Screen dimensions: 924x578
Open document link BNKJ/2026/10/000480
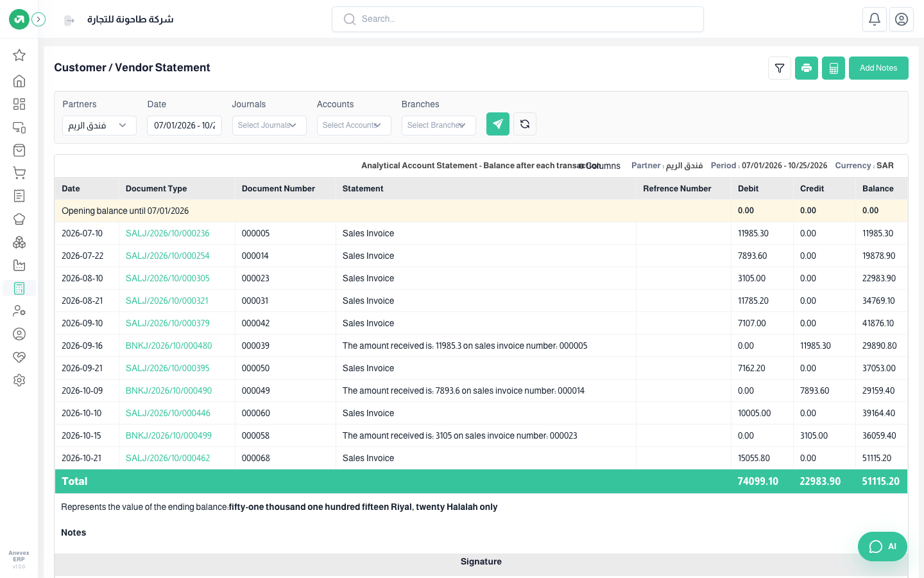click(x=169, y=346)
